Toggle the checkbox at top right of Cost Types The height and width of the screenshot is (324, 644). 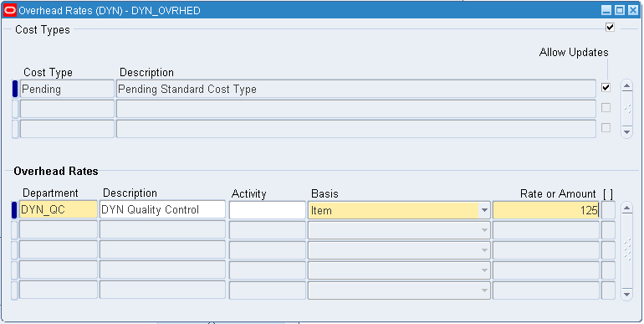click(x=610, y=28)
